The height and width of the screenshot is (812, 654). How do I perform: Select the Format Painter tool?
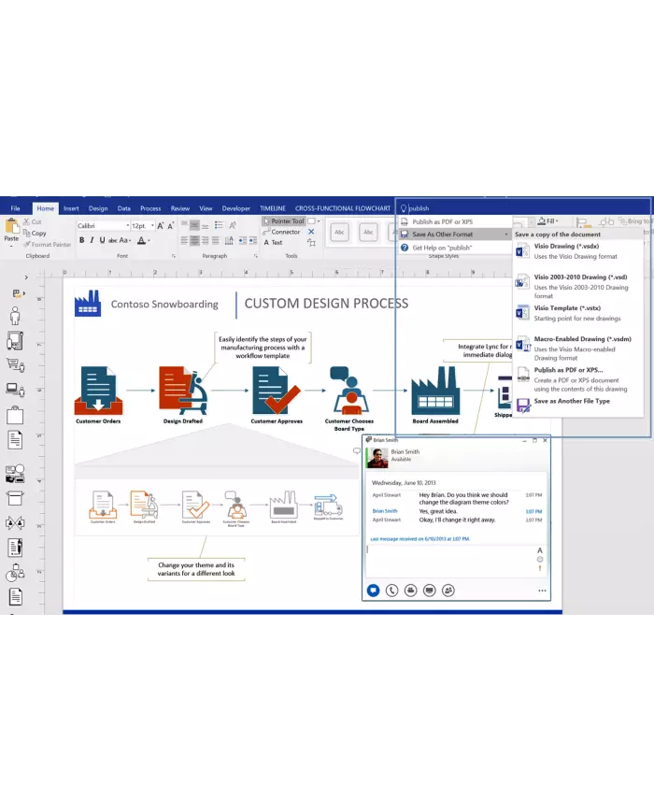[x=47, y=245]
